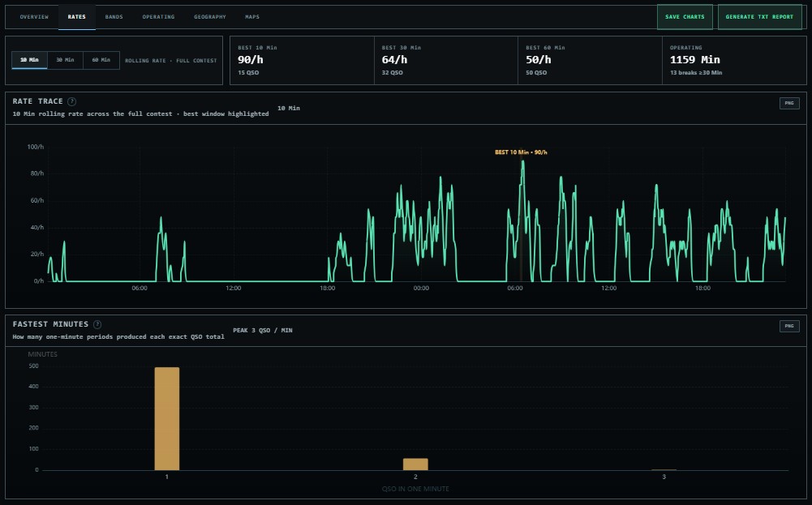Click the bar for 2 QSO per minute
The width and height of the screenshot is (812, 505).
415,464
